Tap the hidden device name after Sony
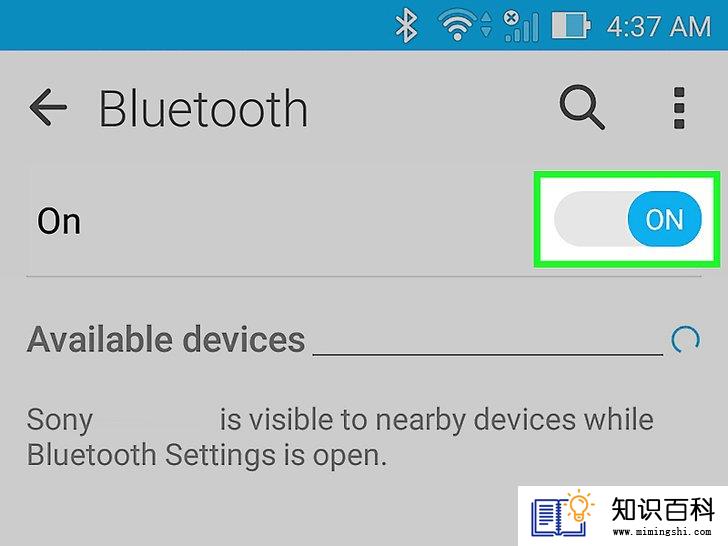 click(156, 419)
